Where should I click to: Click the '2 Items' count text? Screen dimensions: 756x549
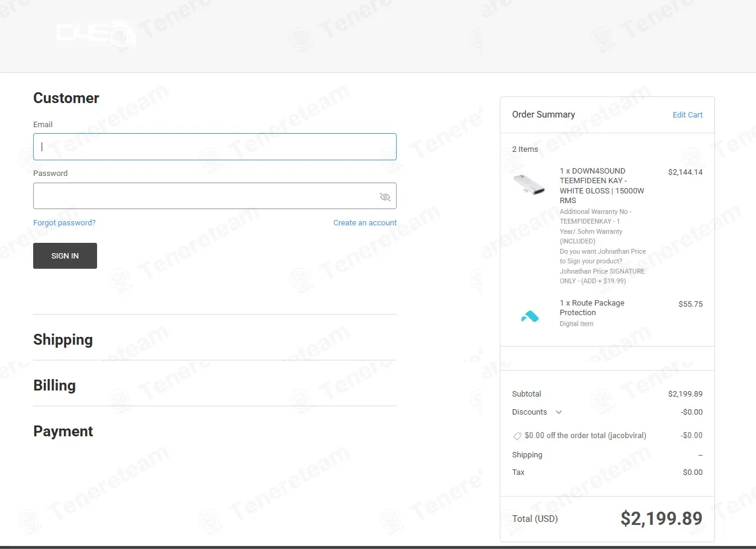click(525, 149)
